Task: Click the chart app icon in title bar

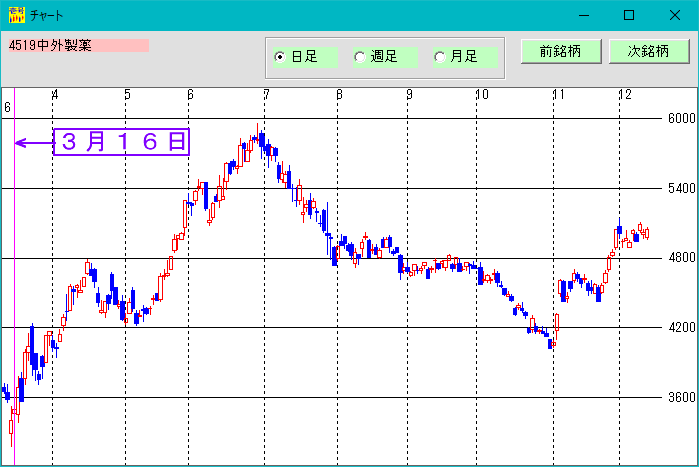Action: click(16, 15)
